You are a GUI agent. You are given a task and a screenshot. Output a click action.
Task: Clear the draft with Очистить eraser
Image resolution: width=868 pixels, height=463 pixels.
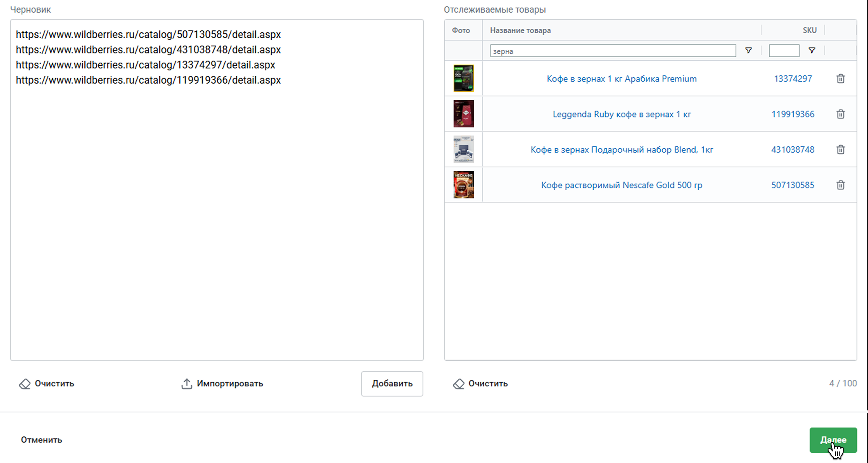pyautogui.click(x=47, y=384)
